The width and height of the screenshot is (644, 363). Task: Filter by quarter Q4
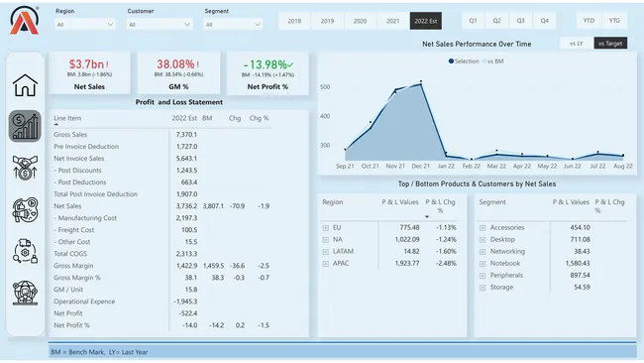tap(545, 21)
